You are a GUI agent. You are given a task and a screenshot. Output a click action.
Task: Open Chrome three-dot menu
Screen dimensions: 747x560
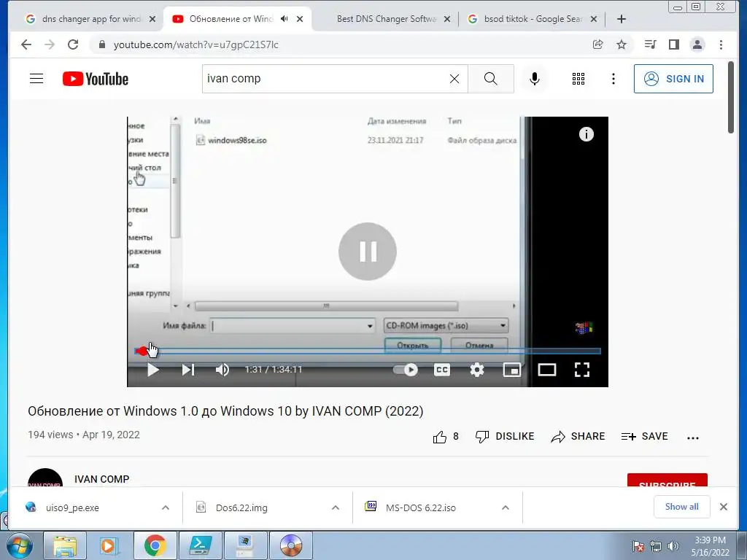(x=721, y=44)
